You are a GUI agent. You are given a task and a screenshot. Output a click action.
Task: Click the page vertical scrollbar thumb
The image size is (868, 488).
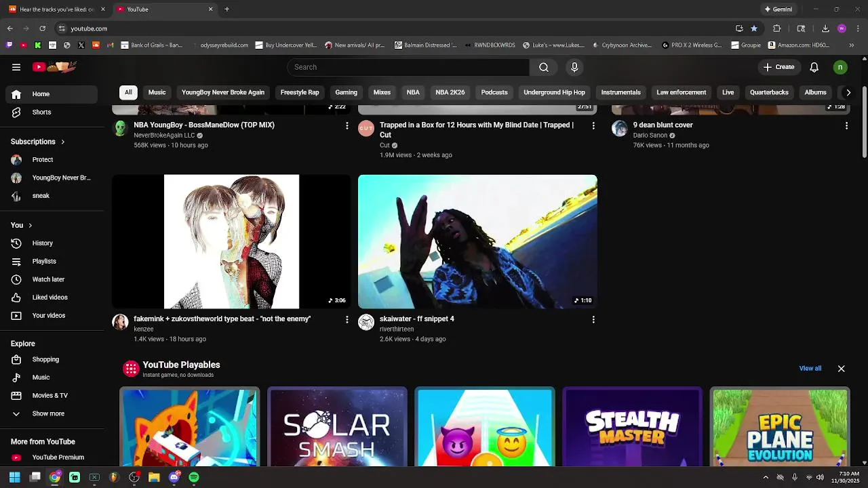tap(864, 122)
